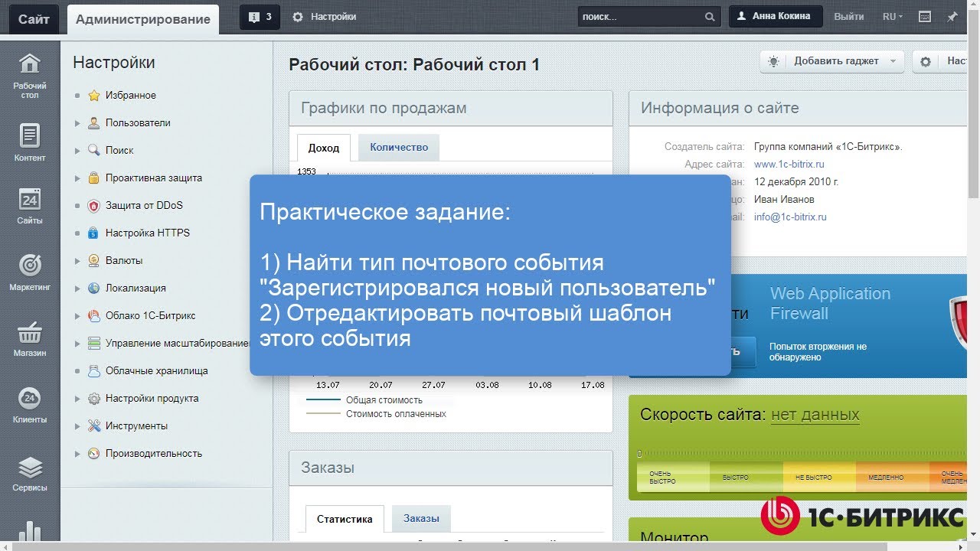Expand the Облако 1С-Битрикс tree node
The image size is (980, 551).
point(77,316)
